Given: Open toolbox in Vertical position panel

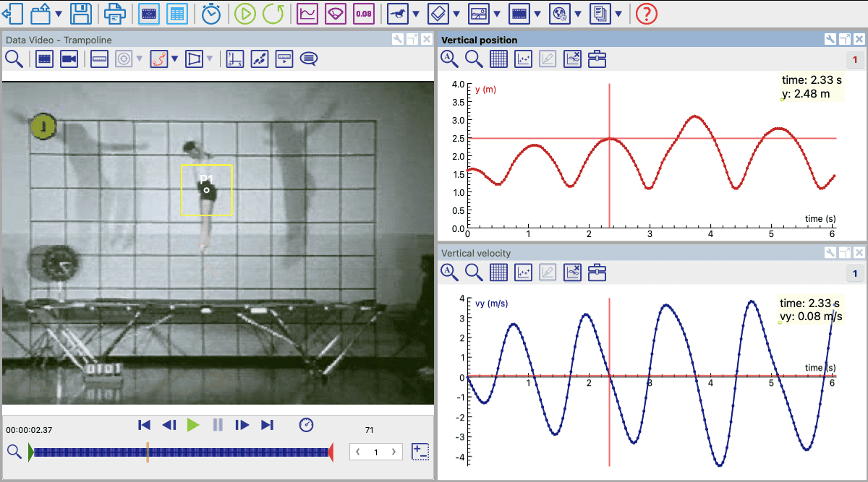Looking at the screenshot, I should click(x=597, y=59).
